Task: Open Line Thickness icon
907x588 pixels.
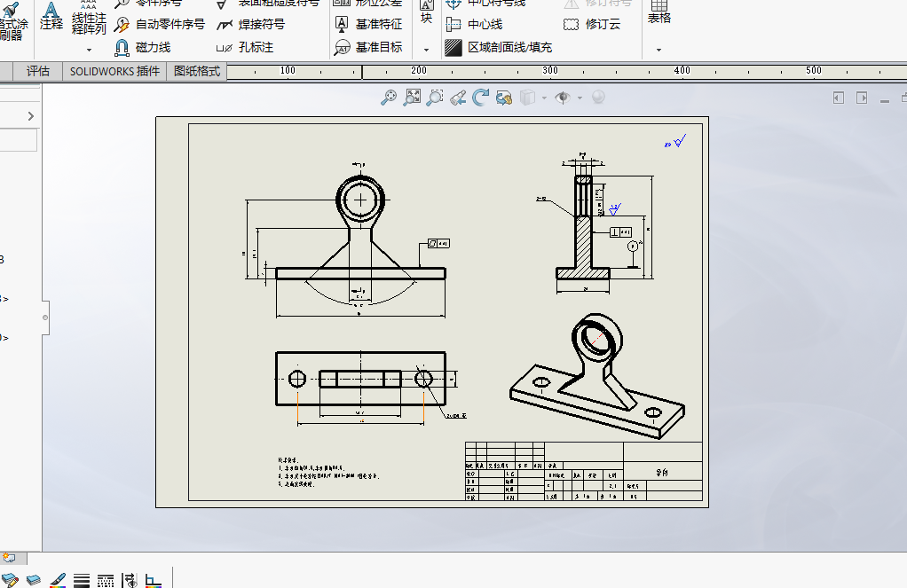Action: pos(82,581)
